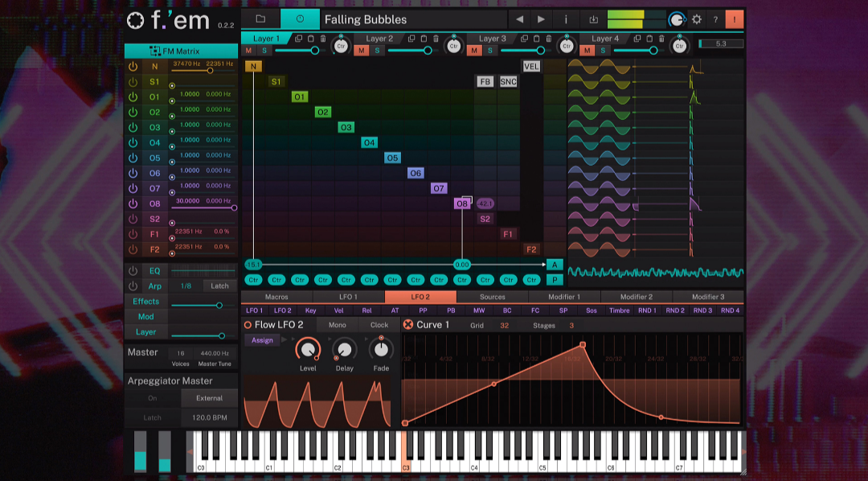
Task: Click the External arpeggiator clock option
Action: (x=209, y=398)
